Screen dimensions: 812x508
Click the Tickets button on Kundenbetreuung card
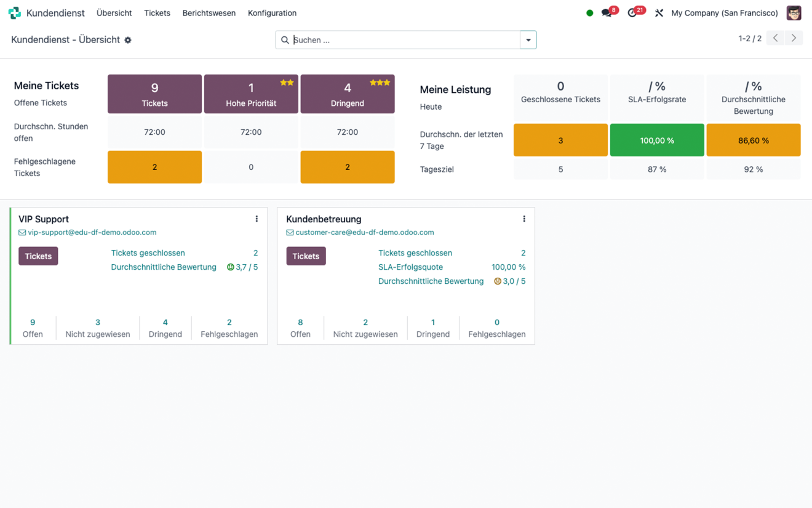pos(306,256)
